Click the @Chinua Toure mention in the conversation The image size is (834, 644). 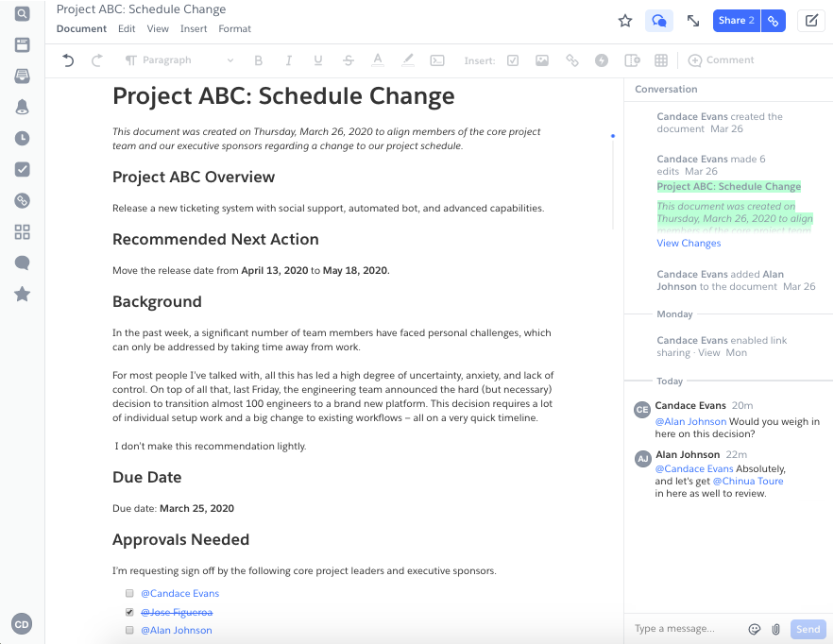coord(748,481)
